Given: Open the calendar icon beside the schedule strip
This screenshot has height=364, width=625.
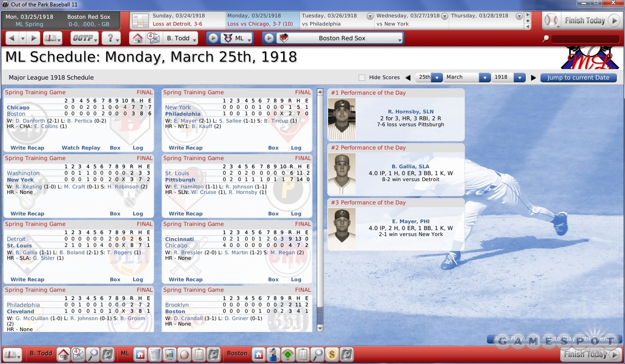Looking at the screenshot, I should [141, 21].
